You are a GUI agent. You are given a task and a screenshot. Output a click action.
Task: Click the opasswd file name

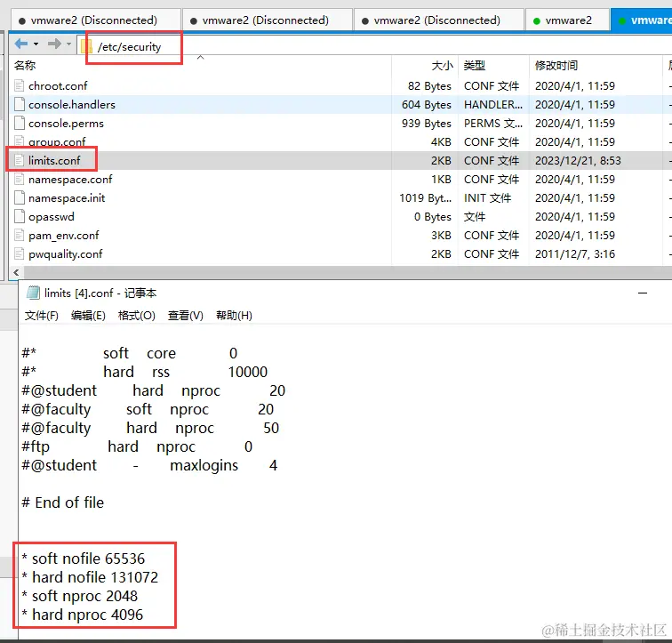52,216
